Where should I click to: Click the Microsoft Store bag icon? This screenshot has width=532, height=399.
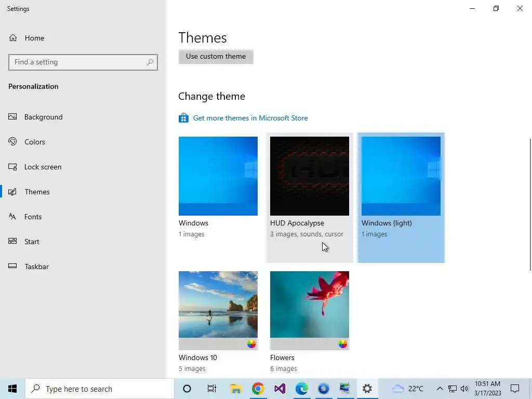pyautogui.click(x=183, y=118)
